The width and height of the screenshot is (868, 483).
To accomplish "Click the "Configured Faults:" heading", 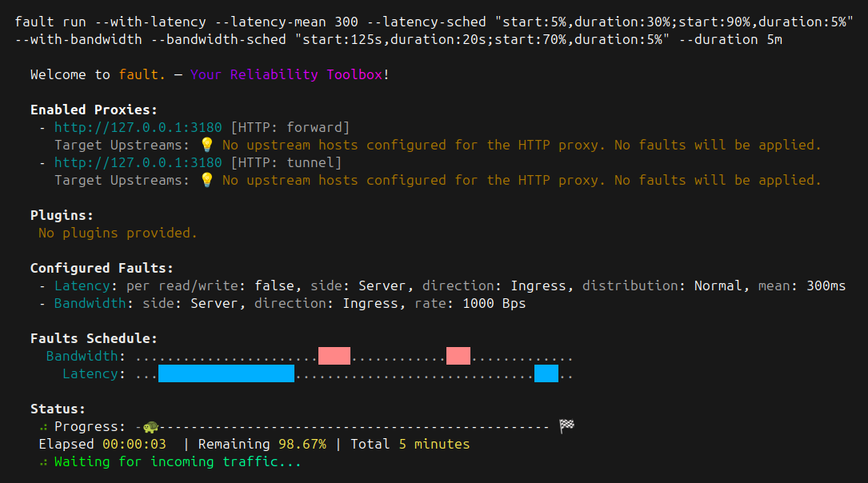I will 102,269.
